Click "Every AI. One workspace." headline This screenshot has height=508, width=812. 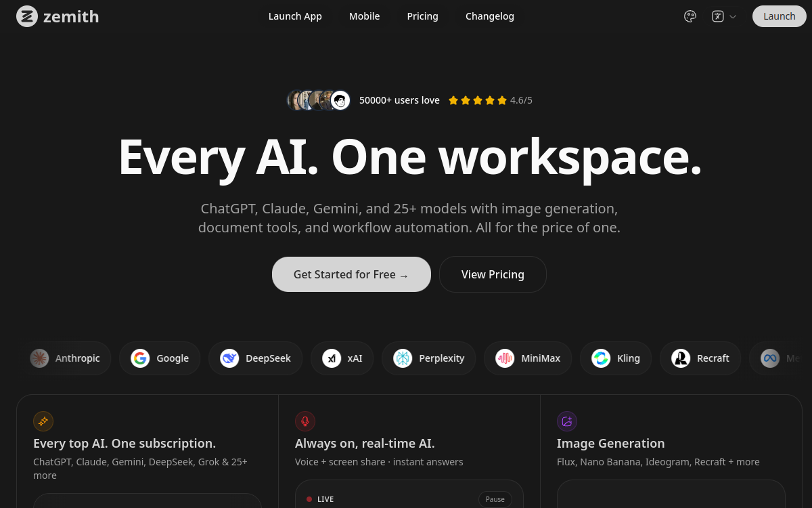(x=410, y=156)
